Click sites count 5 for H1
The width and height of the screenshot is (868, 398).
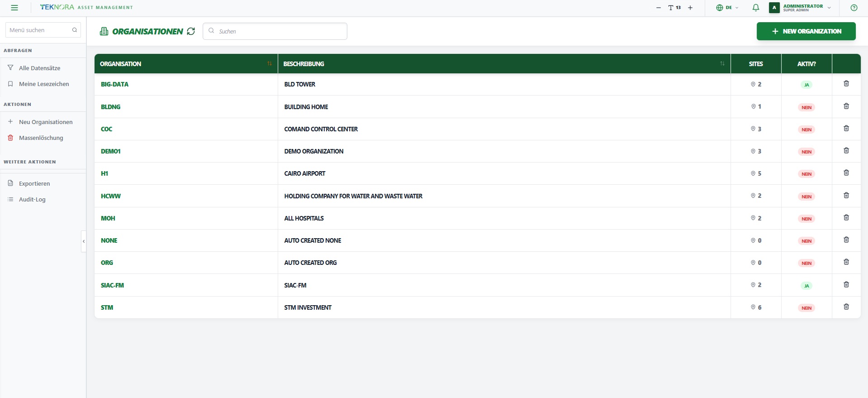756,173
